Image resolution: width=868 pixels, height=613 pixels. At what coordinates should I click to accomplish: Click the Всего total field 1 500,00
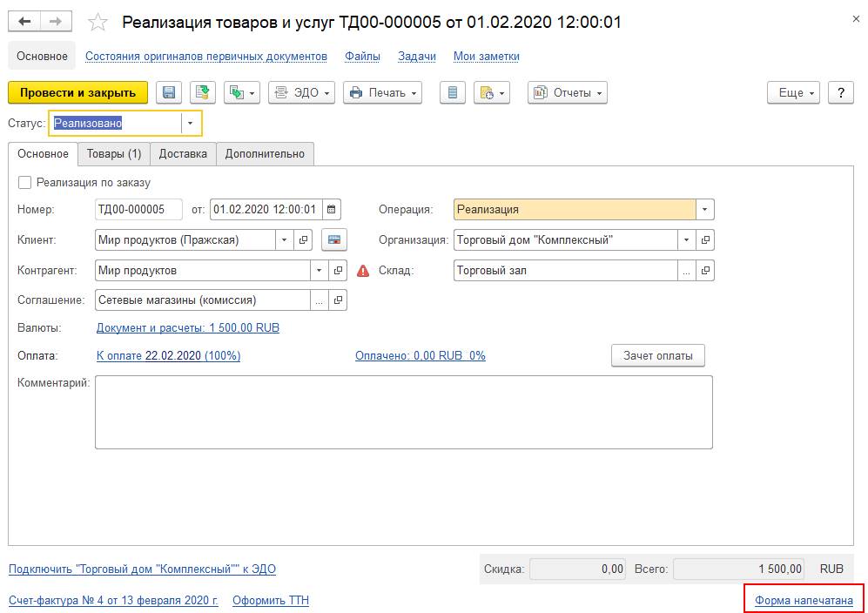tap(738, 569)
